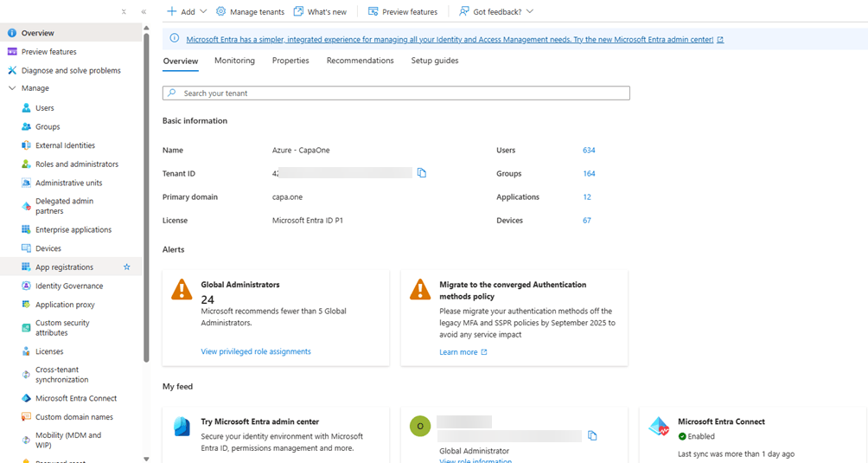868x463 pixels.
Task: Open the Devices count 67 link
Action: tap(587, 220)
